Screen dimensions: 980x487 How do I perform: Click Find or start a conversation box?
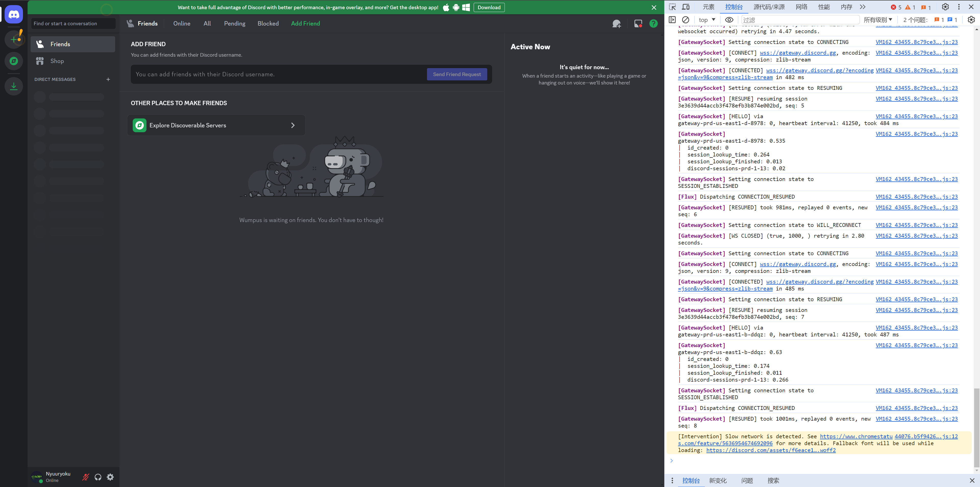click(73, 23)
